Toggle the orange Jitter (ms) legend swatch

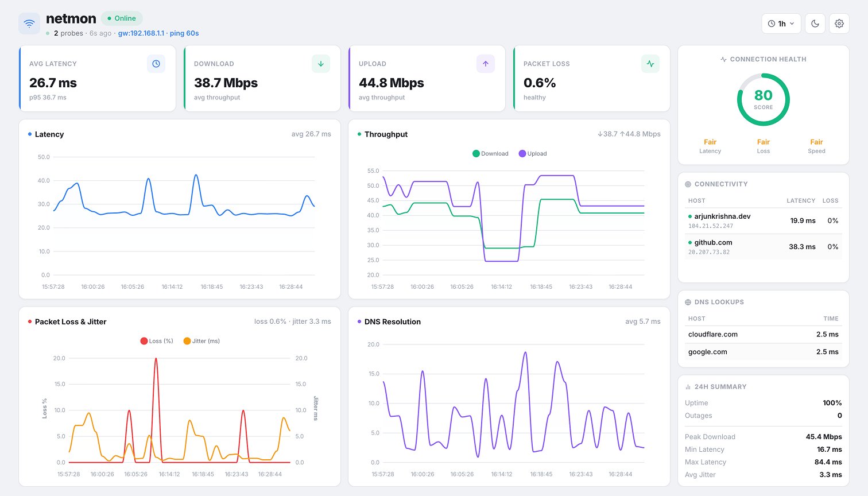click(187, 341)
